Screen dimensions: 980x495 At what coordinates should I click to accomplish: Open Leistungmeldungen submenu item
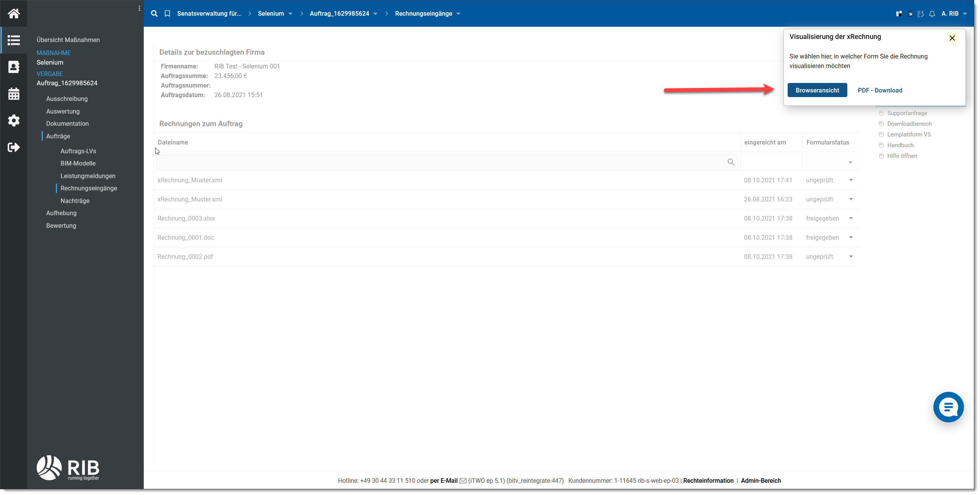[88, 176]
